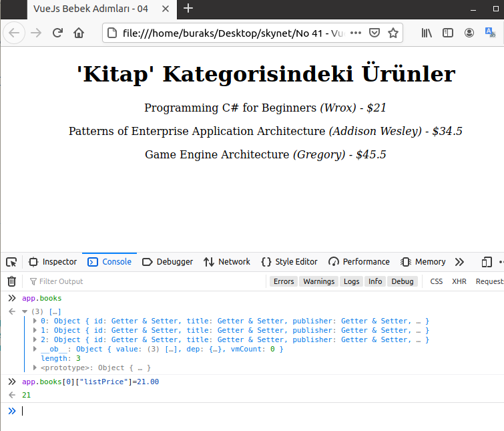Select the Console tab
The image size is (504, 431).
coord(109,262)
